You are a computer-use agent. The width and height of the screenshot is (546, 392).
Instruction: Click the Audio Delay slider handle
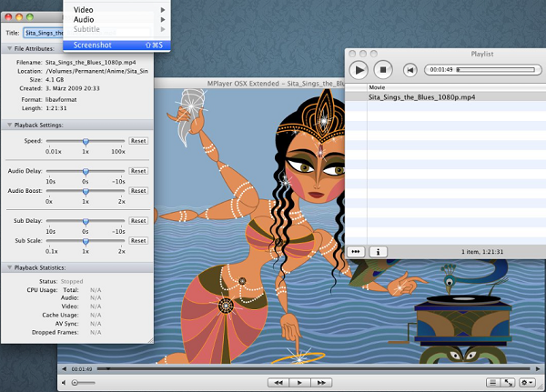(x=86, y=171)
